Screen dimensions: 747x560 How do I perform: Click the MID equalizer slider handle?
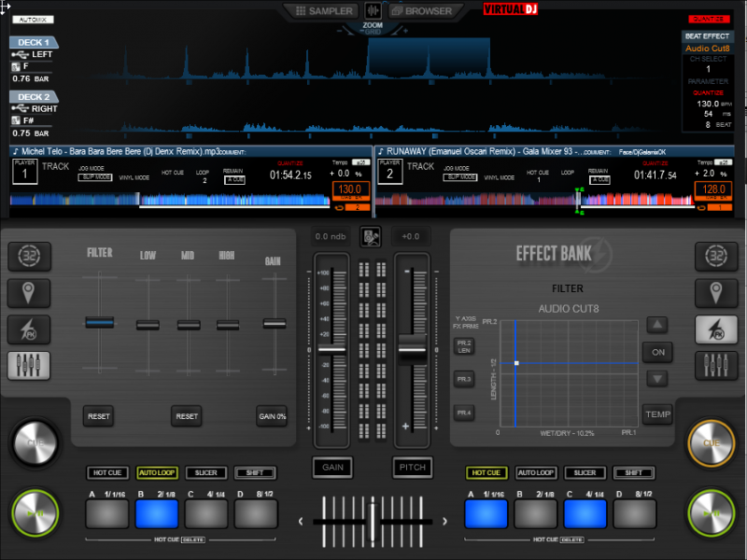click(189, 325)
